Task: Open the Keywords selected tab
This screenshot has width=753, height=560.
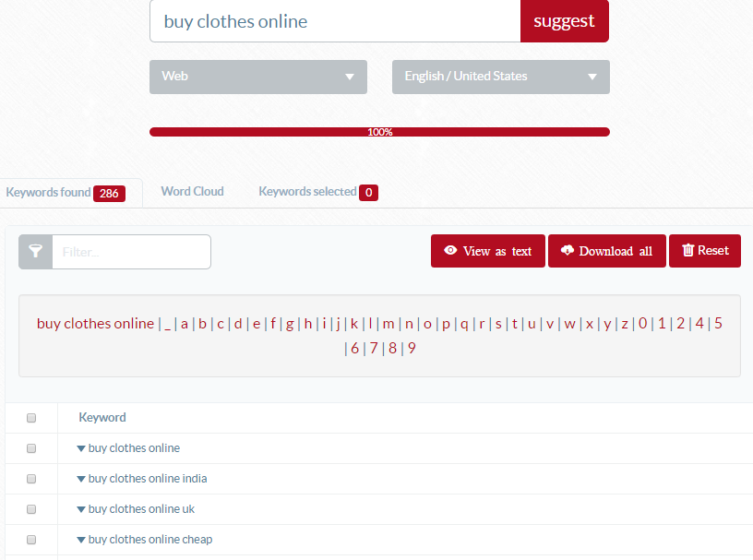Action: click(x=307, y=192)
